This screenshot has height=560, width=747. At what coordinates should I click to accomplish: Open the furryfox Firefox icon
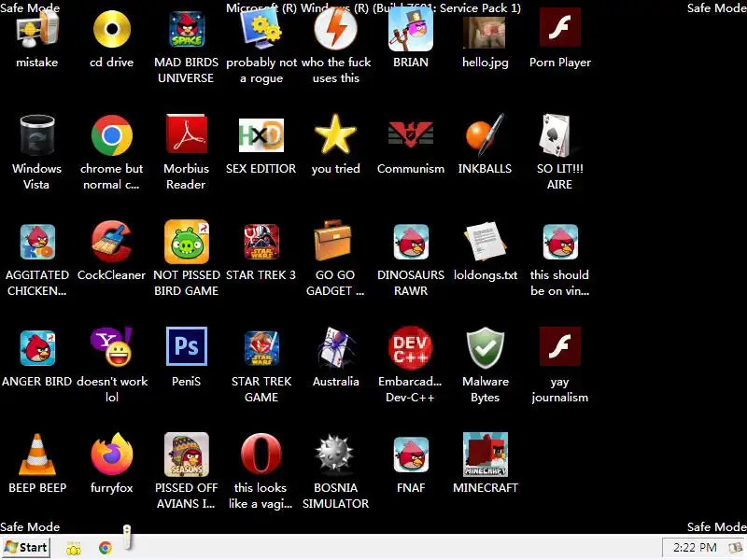112,455
